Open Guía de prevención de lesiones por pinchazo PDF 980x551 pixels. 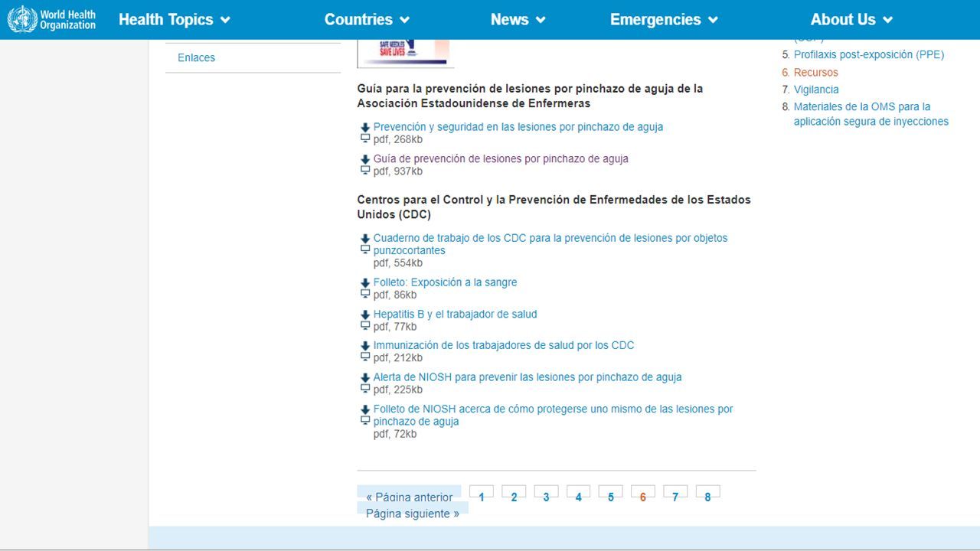tap(501, 159)
